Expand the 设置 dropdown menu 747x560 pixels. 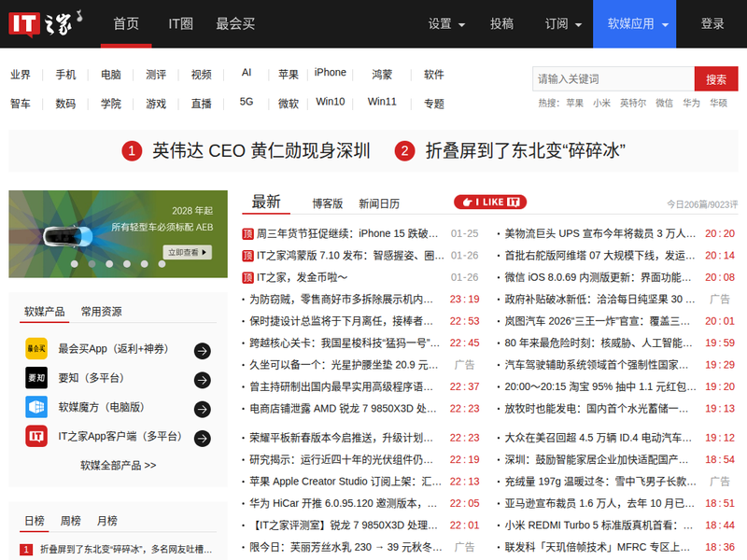[x=447, y=24]
